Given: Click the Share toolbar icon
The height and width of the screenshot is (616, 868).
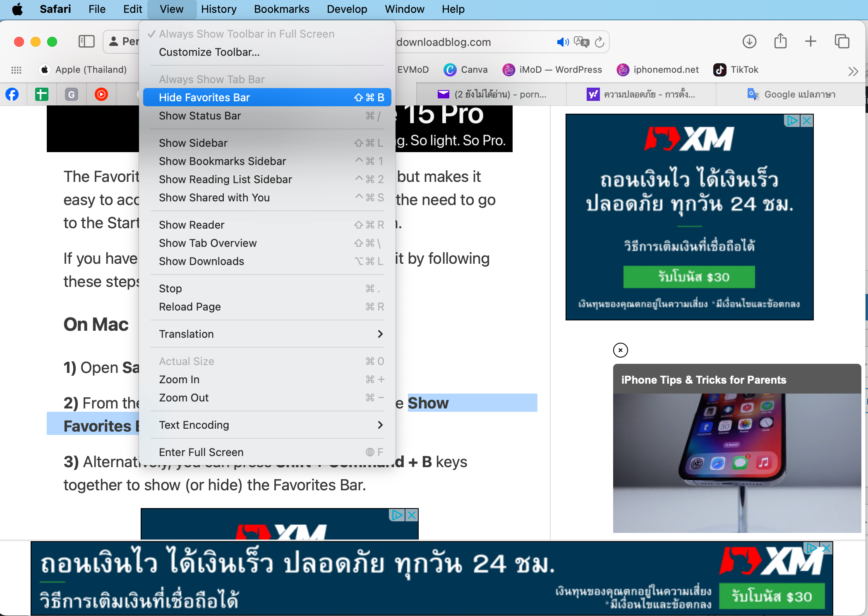Looking at the screenshot, I should pos(780,41).
